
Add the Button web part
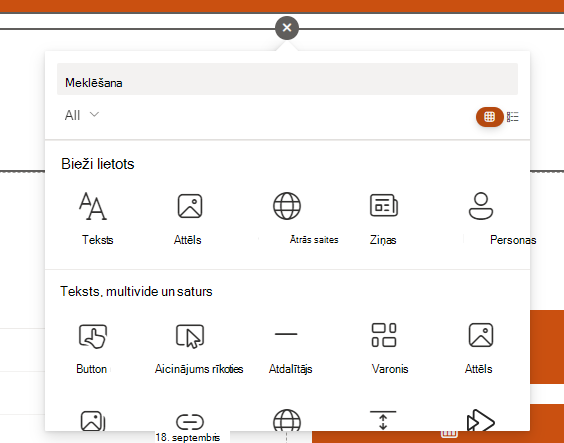click(x=93, y=348)
